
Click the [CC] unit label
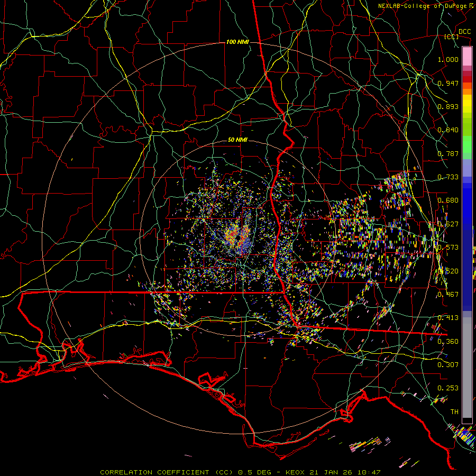(451, 36)
